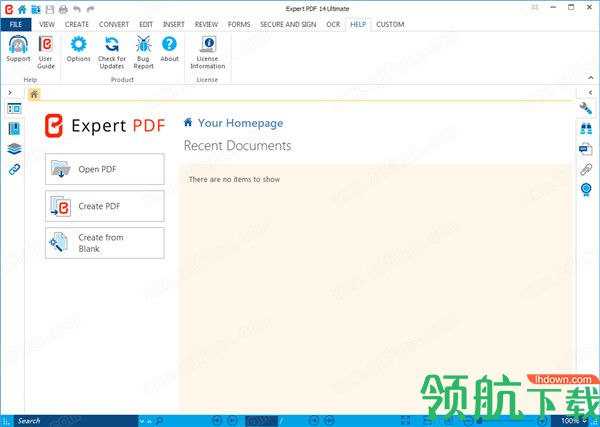Image resolution: width=600 pixels, height=427 pixels.
Task: Redo using the quick access arrow
Action: (x=90, y=9)
